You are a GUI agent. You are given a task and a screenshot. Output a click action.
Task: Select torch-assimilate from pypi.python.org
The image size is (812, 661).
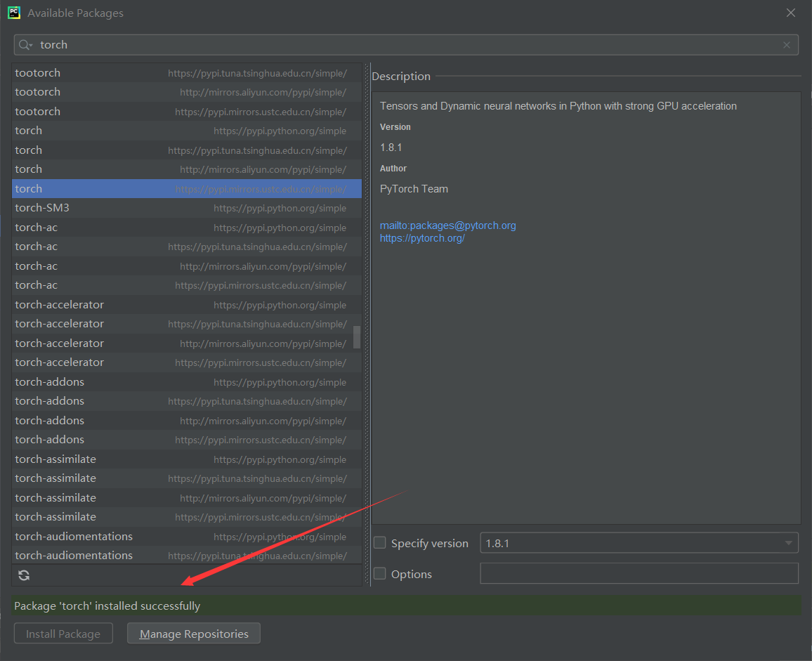(x=186, y=459)
